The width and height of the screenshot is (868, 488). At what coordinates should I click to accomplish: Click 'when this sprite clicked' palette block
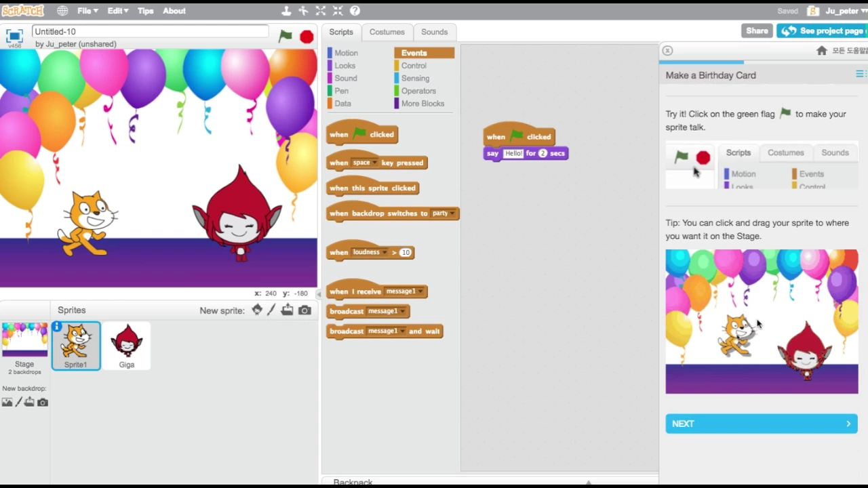pos(372,188)
